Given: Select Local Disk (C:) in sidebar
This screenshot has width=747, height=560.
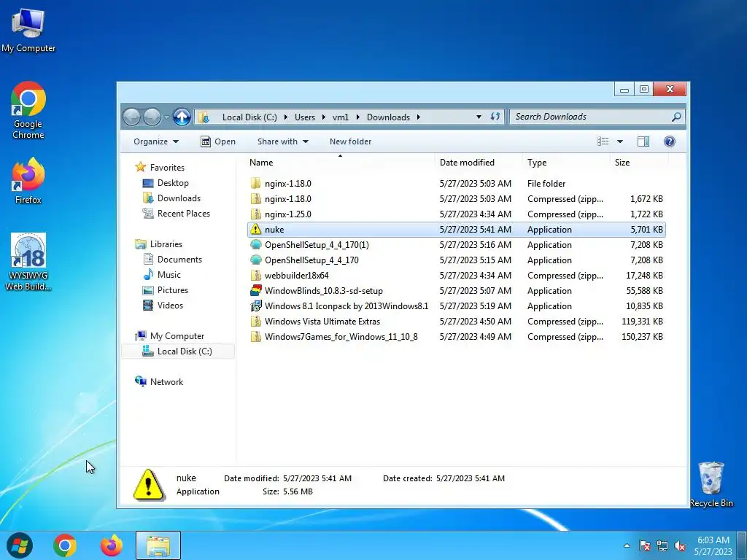Looking at the screenshot, I should 177,351.
